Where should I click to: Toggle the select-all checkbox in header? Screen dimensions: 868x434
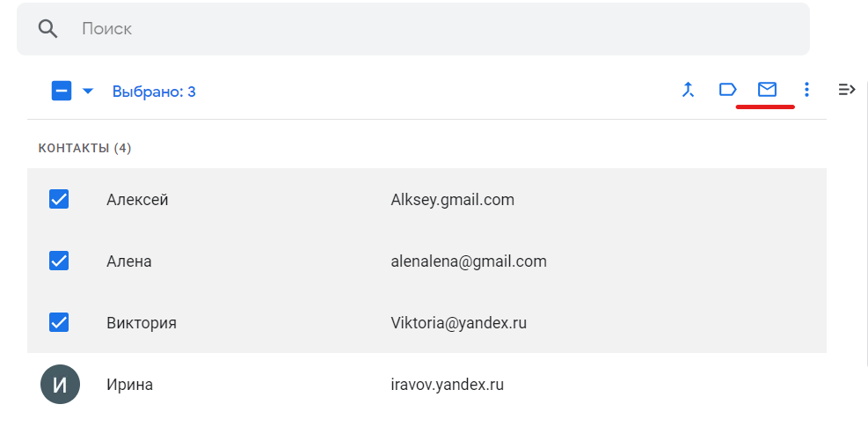click(x=62, y=91)
